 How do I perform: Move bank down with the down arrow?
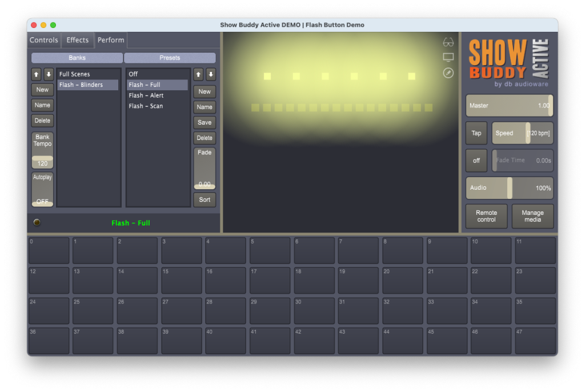(49, 74)
